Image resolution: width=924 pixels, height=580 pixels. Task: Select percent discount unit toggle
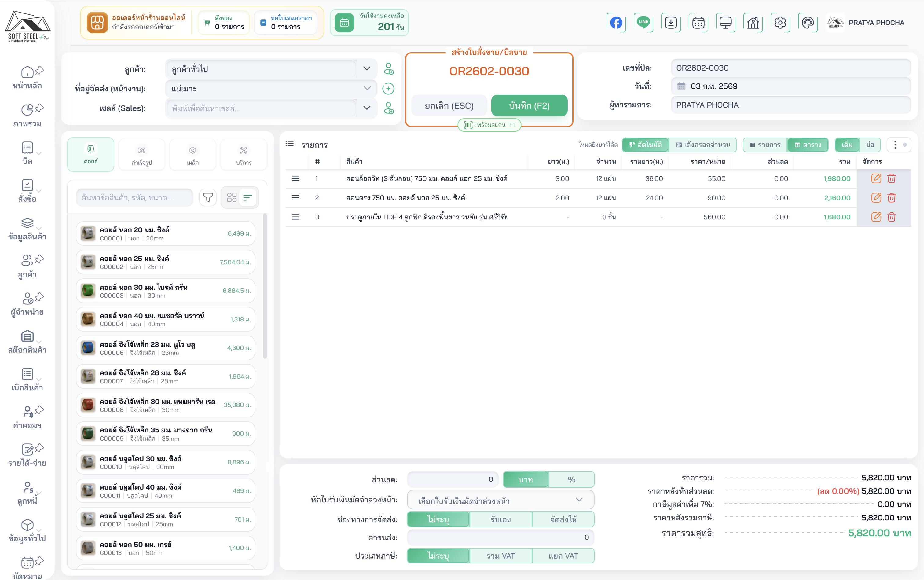(x=571, y=479)
